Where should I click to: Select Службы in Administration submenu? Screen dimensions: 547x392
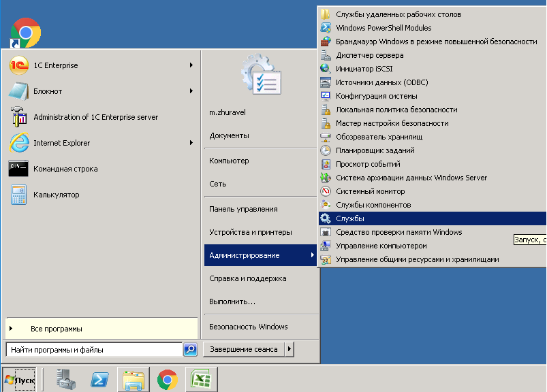pos(349,218)
